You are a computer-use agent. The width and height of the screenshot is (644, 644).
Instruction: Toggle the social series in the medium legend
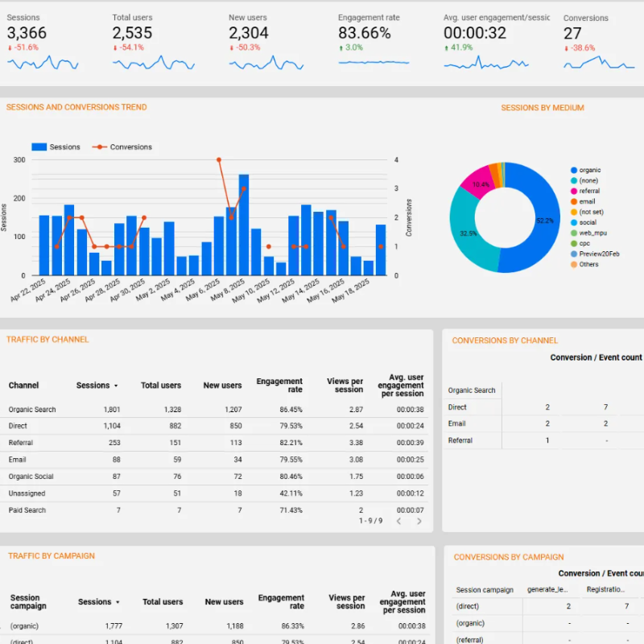572,222
